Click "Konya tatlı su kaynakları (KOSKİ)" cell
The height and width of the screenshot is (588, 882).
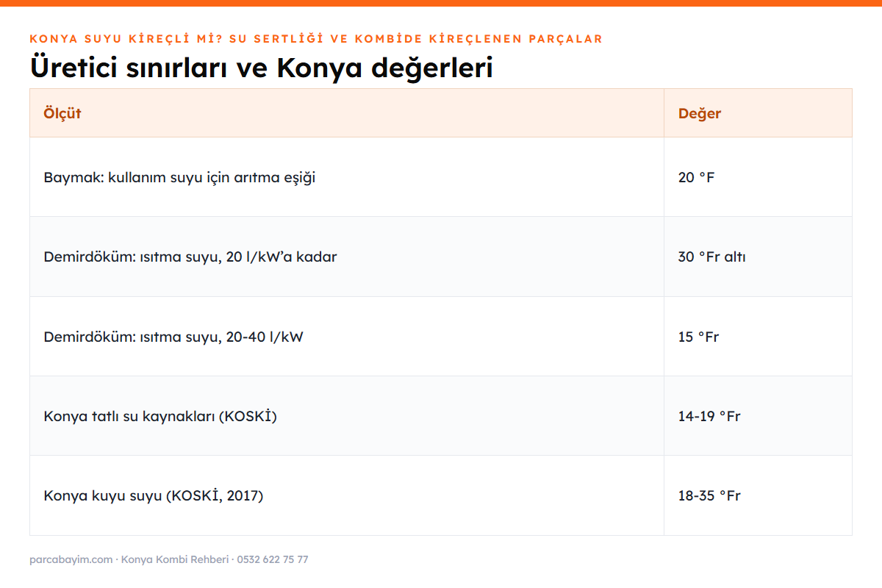[x=347, y=415]
